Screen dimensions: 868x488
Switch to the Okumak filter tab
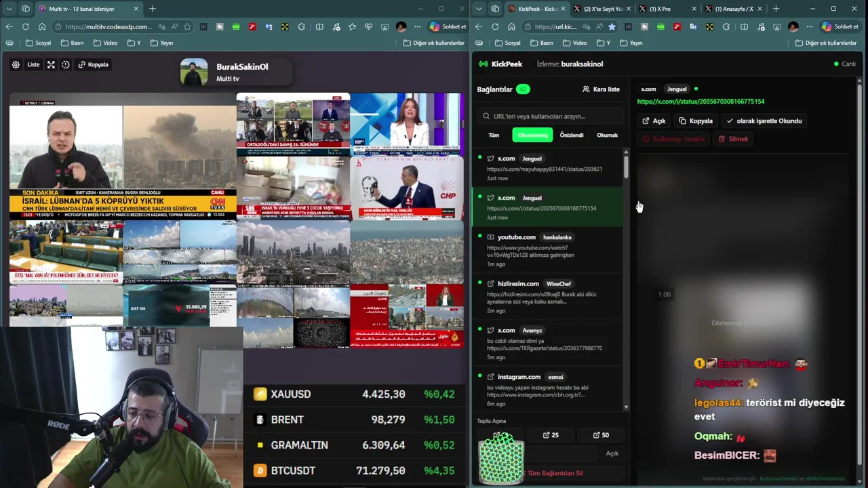pyautogui.click(x=607, y=135)
